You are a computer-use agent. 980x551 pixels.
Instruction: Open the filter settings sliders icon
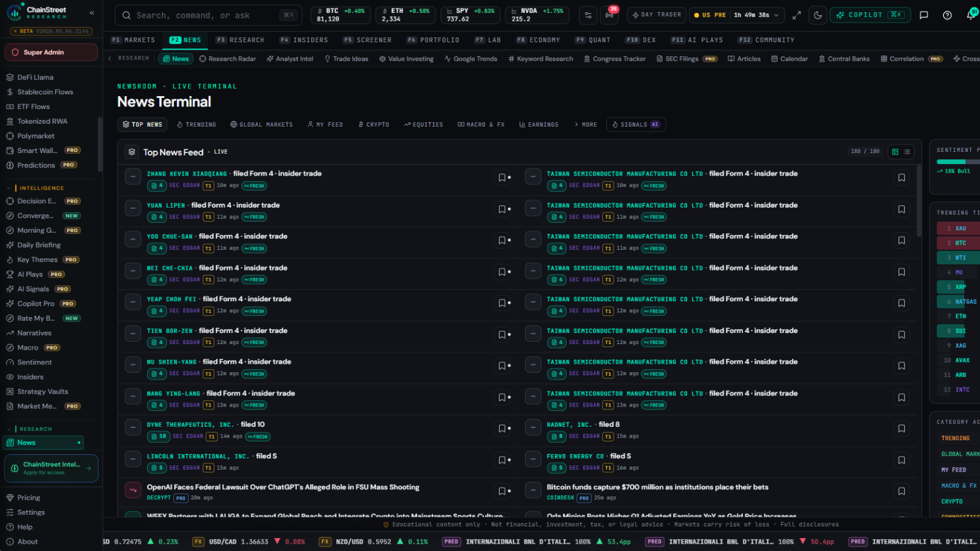[588, 15]
